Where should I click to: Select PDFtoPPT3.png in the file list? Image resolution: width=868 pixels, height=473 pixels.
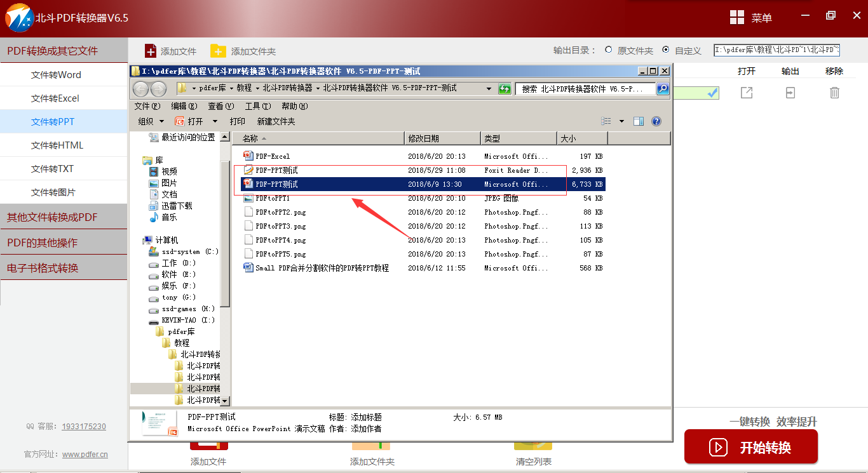coord(280,226)
